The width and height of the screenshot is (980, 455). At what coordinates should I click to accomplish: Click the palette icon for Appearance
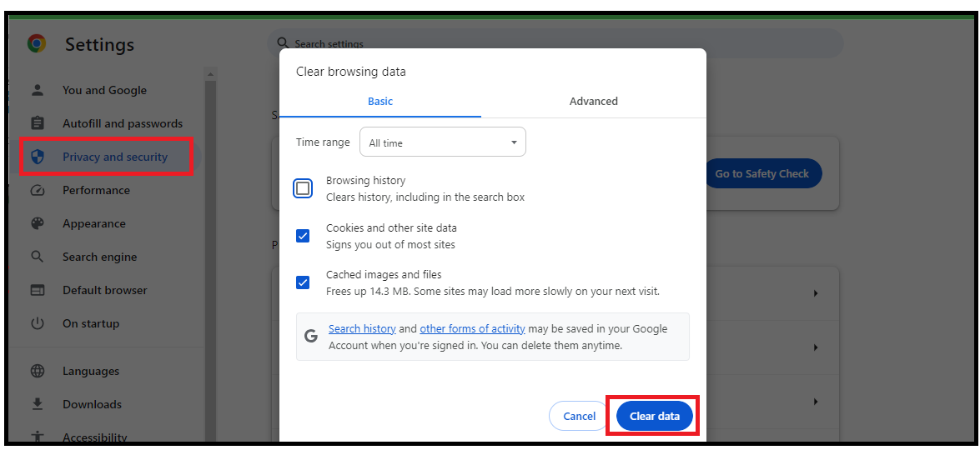point(38,223)
